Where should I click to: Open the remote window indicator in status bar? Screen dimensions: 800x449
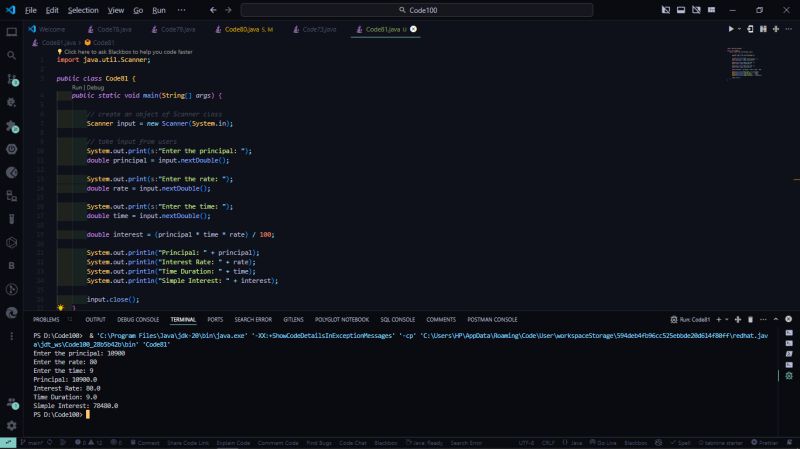8,442
